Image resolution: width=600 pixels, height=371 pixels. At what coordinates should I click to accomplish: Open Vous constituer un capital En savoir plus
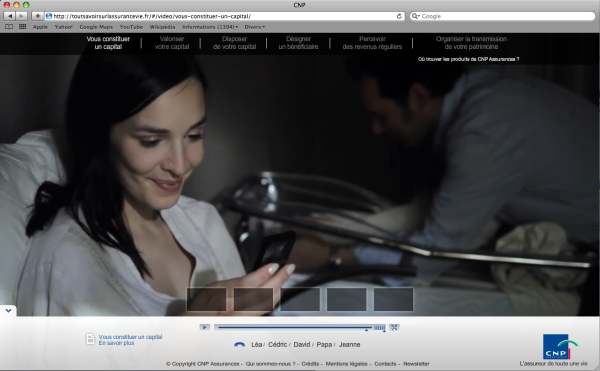click(x=130, y=340)
